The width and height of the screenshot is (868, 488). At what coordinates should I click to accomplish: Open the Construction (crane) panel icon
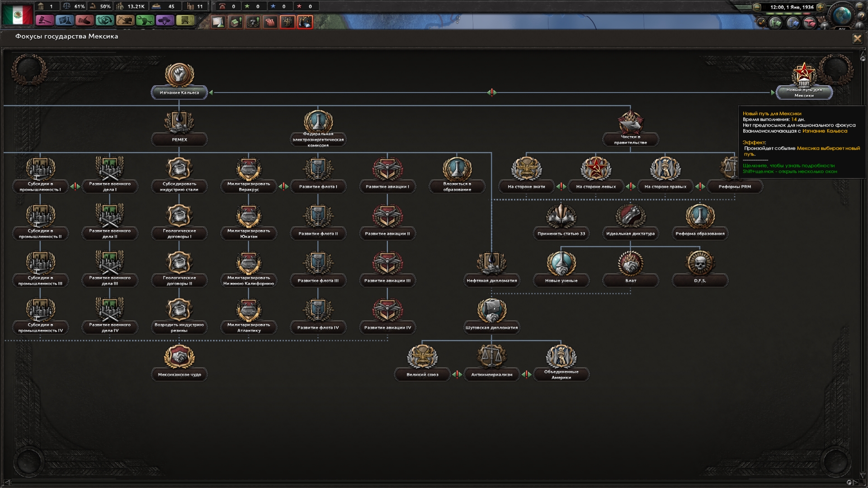pos(125,21)
